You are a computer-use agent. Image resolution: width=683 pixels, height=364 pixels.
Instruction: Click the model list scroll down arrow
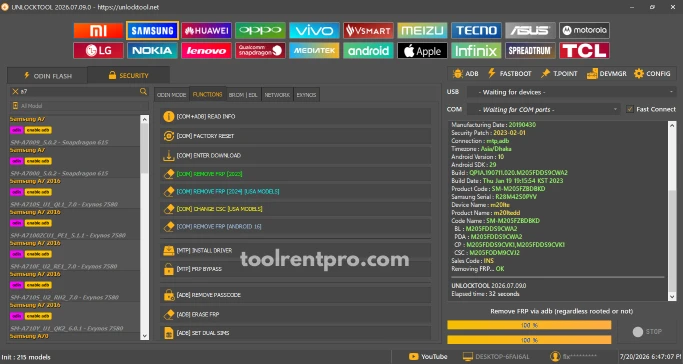click(145, 336)
